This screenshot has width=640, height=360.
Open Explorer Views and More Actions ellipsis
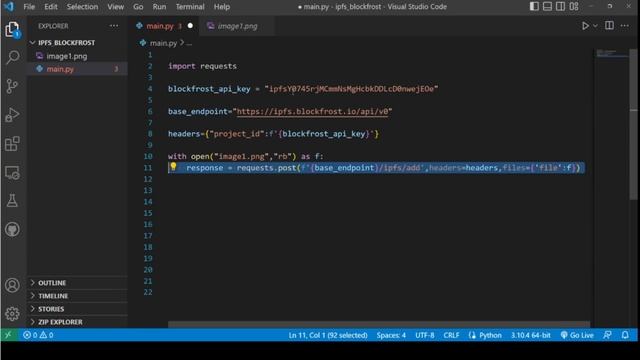pyautogui.click(x=114, y=26)
